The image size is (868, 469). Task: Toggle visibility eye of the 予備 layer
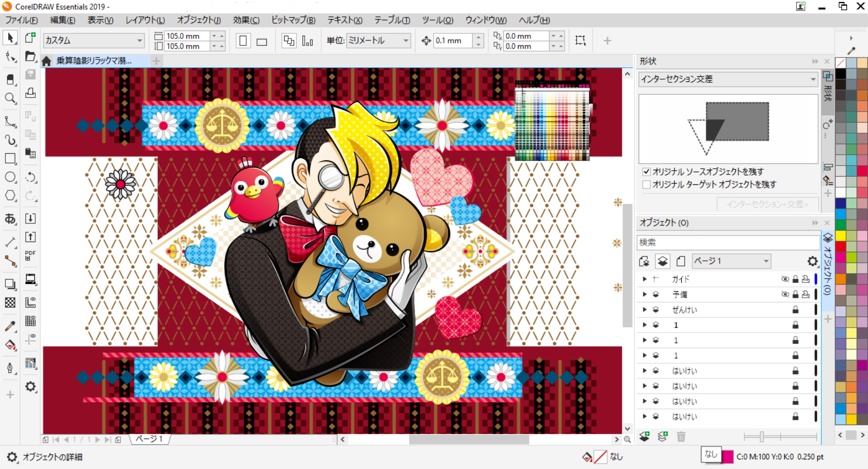[x=785, y=294]
